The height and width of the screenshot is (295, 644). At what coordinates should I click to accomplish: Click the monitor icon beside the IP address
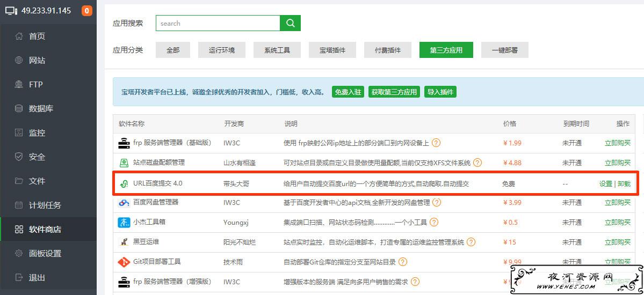11,11
